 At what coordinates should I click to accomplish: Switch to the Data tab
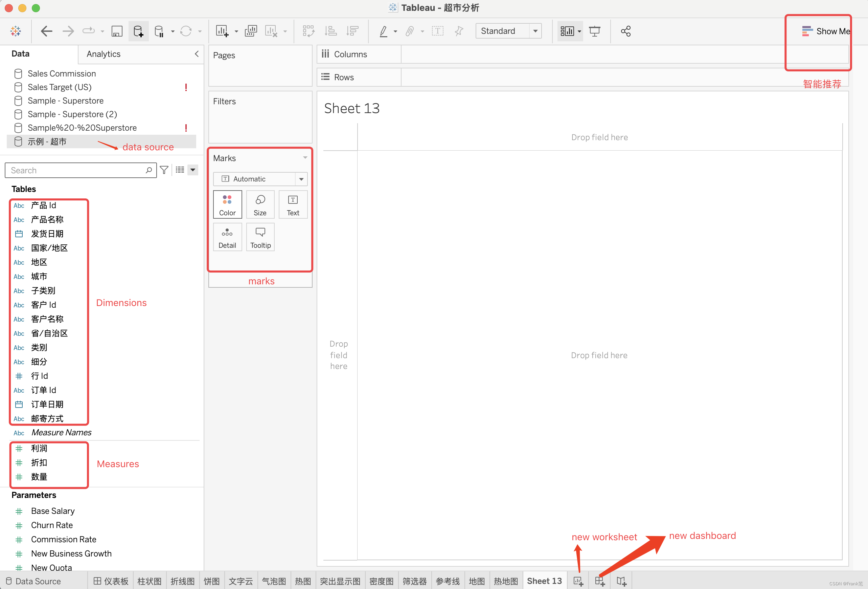pos(21,54)
